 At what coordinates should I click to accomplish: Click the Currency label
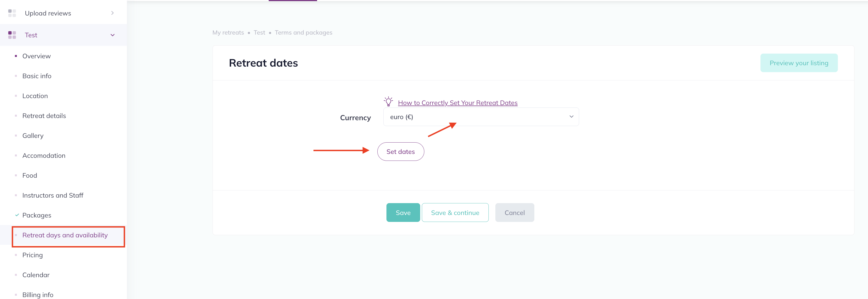pos(355,118)
